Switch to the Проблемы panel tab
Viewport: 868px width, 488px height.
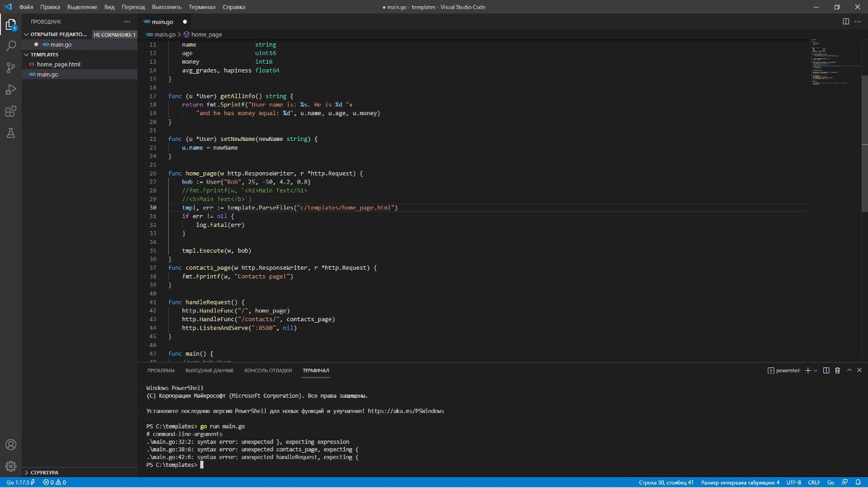161,371
